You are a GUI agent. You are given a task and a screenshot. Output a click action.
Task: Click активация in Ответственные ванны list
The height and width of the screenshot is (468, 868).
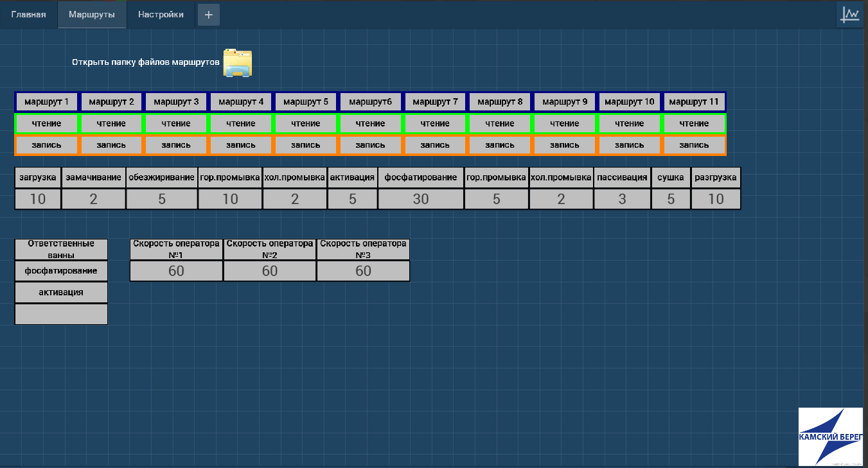(61, 293)
